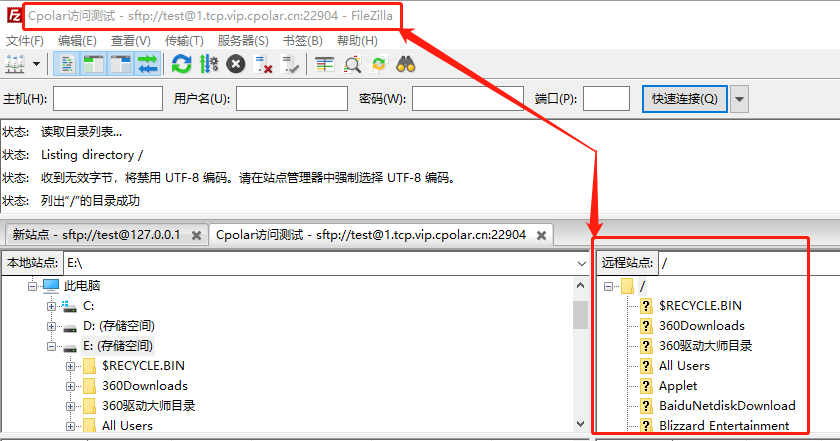The width and height of the screenshot is (840, 441).
Task: Toggle processing of the transfer queue
Action: pyautogui.click(x=208, y=65)
